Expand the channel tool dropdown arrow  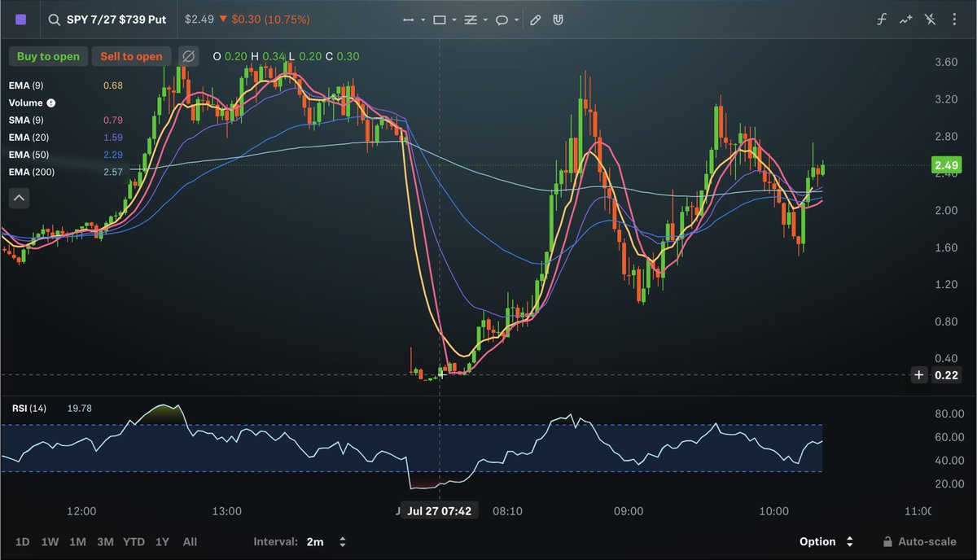485,20
